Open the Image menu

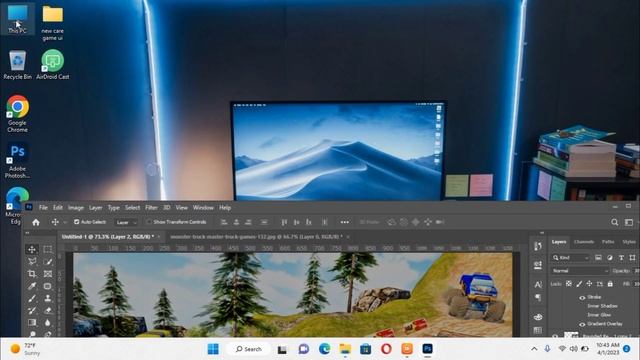pos(76,208)
